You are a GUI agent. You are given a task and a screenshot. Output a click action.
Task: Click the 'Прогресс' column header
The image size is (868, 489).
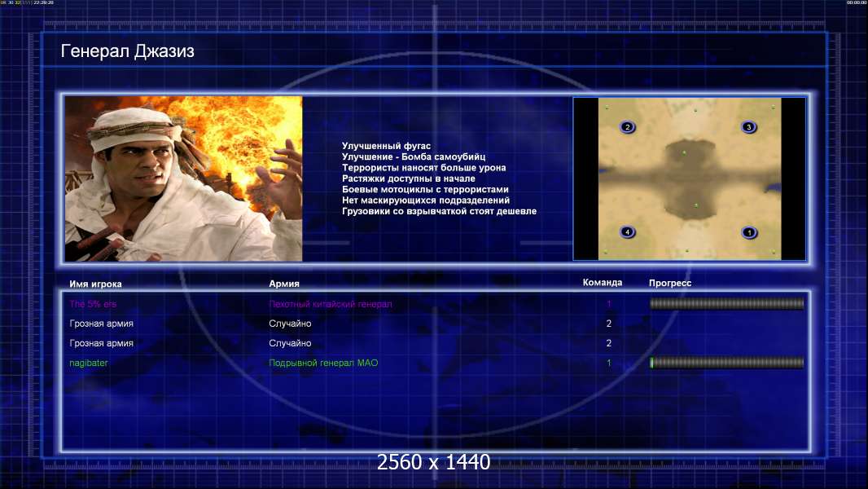point(670,283)
